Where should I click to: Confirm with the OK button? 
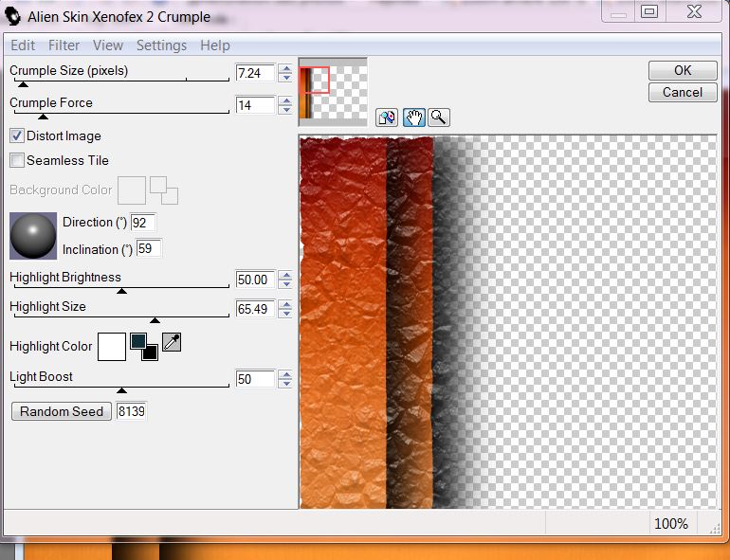point(683,70)
